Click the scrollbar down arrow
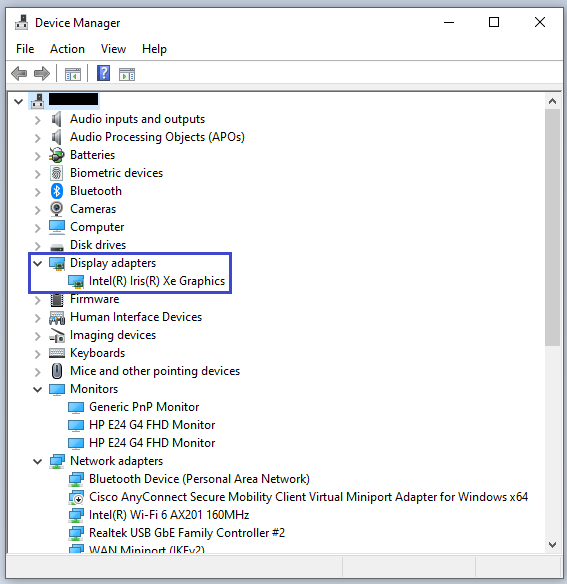Viewport: 567px width, 584px height. point(552,545)
